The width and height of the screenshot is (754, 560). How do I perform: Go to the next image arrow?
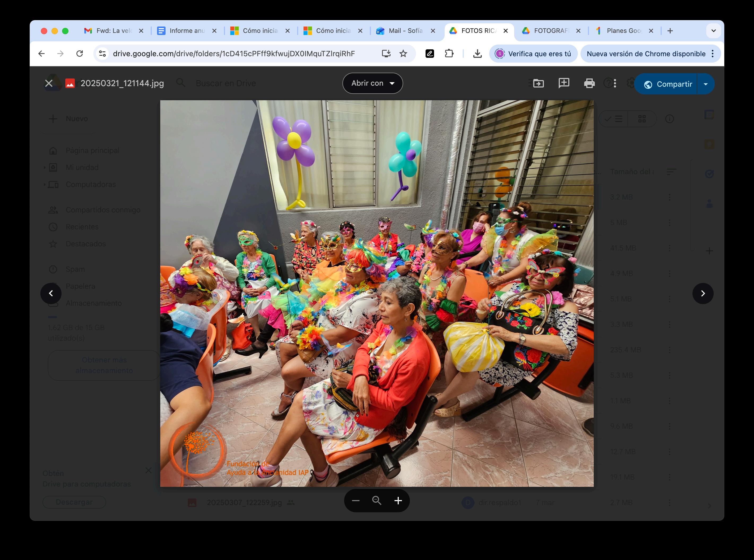pyautogui.click(x=703, y=294)
